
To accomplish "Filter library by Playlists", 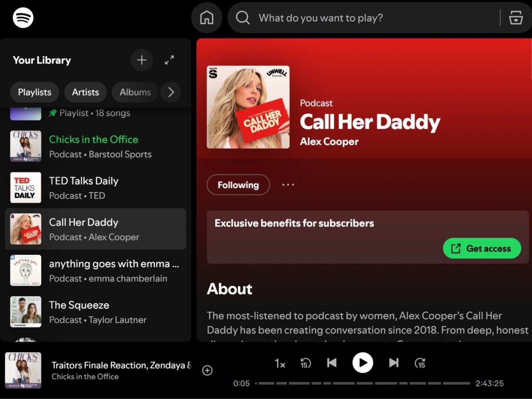I will coord(35,92).
